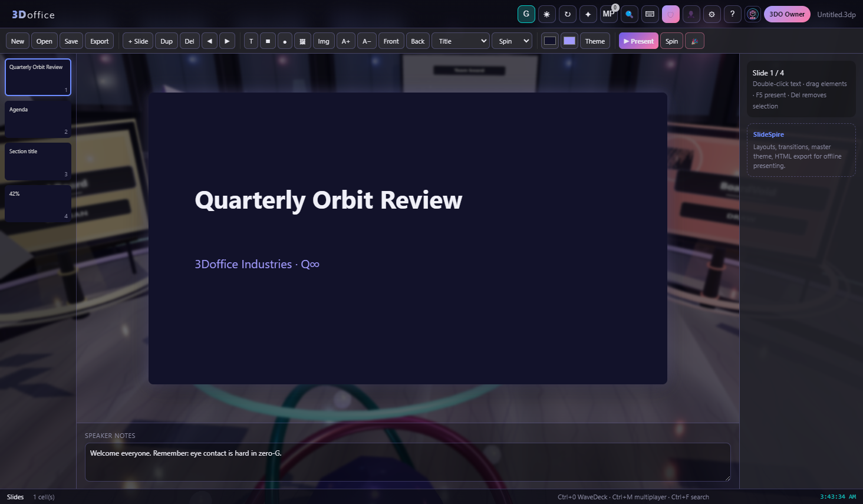This screenshot has width=863, height=504.
Task: Click the 3Doffice logo
Action: click(x=33, y=15)
